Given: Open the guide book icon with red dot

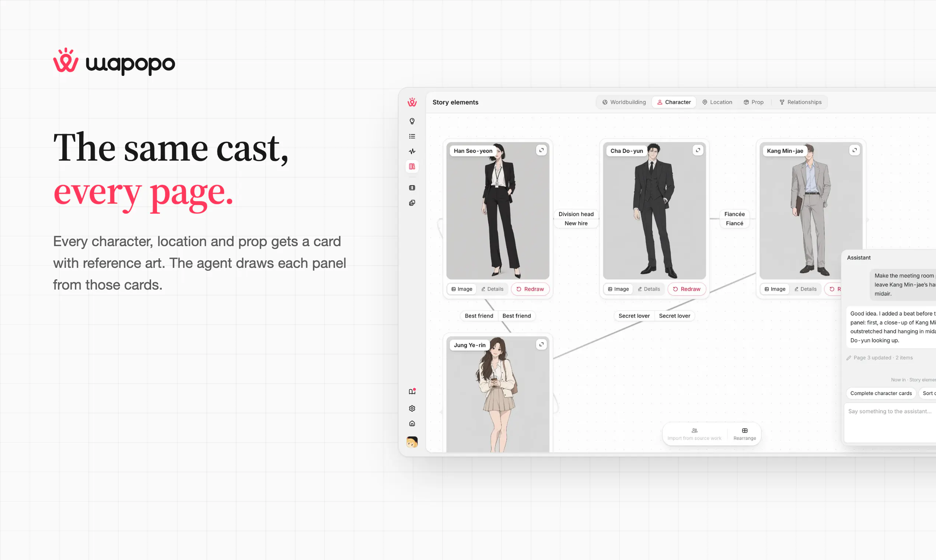Looking at the screenshot, I should [412, 391].
